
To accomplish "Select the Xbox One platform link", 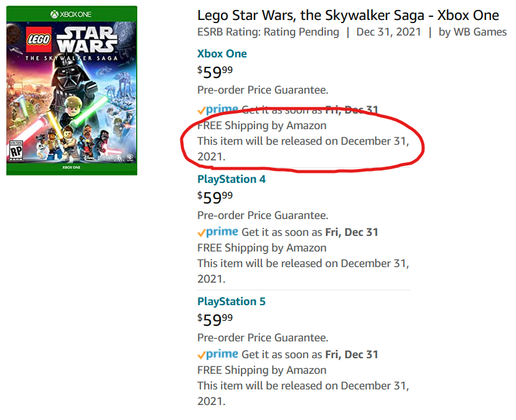I will [x=222, y=54].
